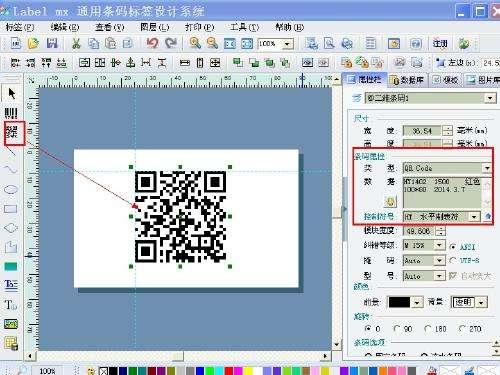
Task: Zoom in with the plus magnifier
Action: click(x=195, y=43)
